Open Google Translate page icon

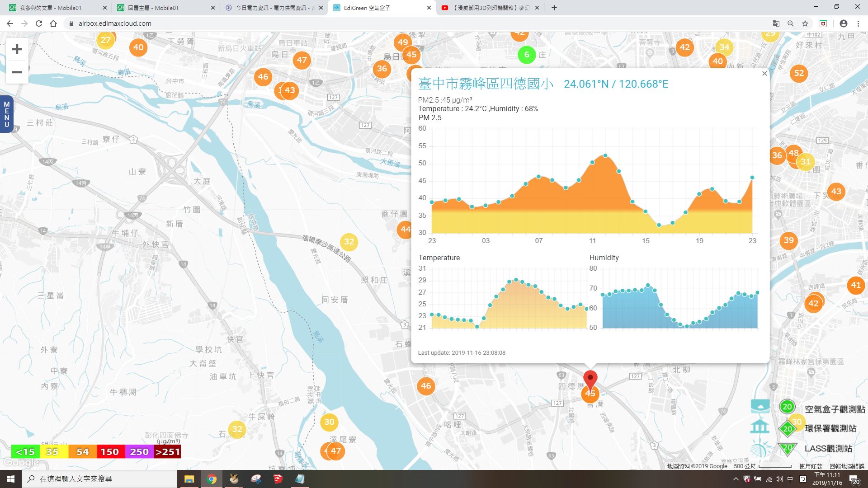[776, 23]
